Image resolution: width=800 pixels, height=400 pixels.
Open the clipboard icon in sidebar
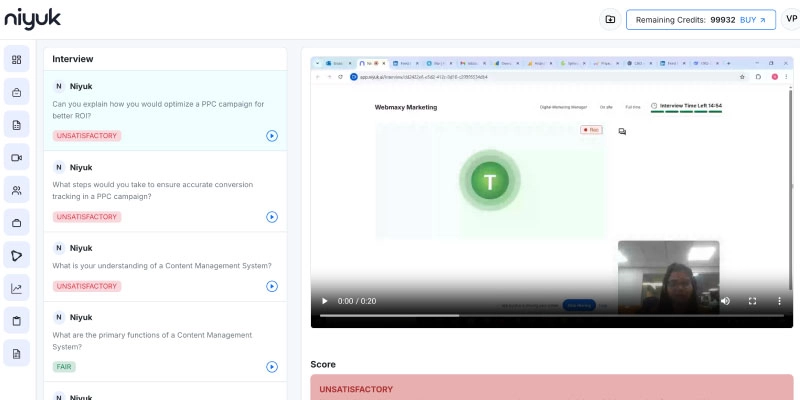point(16,321)
